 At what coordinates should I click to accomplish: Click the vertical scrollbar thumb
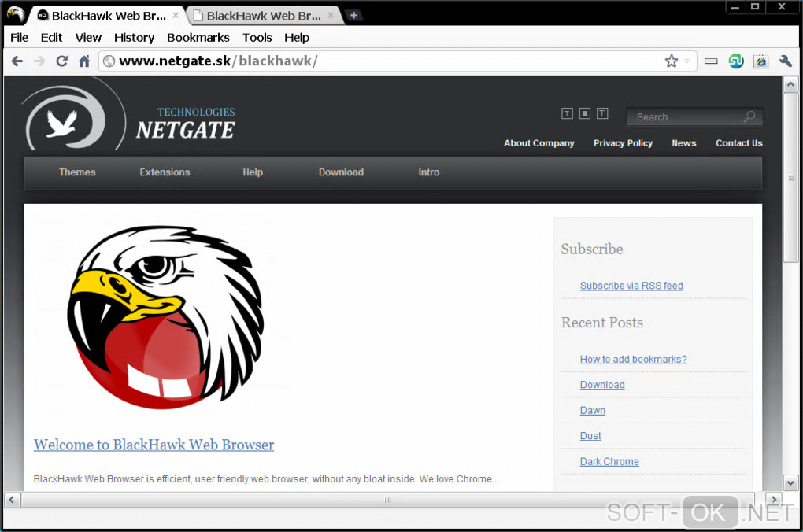(x=790, y=178)
